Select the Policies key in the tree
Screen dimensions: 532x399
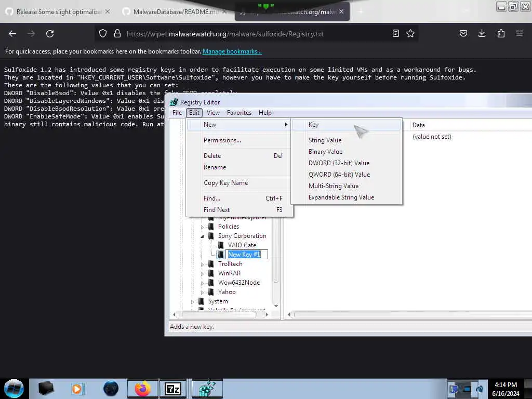click(x=229, y=227)
